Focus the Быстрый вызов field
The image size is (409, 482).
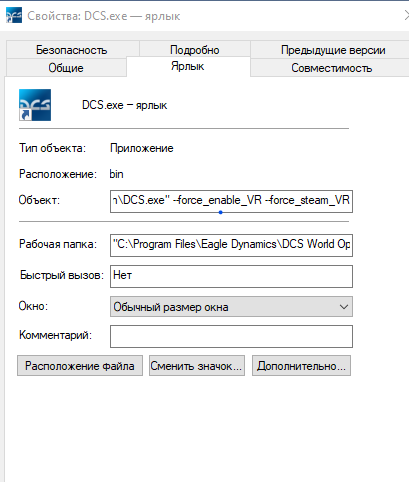pos(231,276)
